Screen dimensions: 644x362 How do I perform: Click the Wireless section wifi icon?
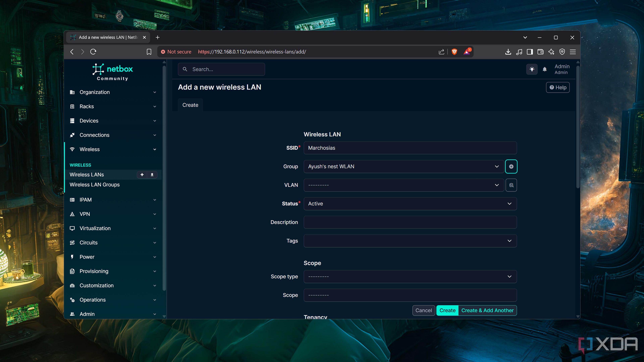click(72, 149)
